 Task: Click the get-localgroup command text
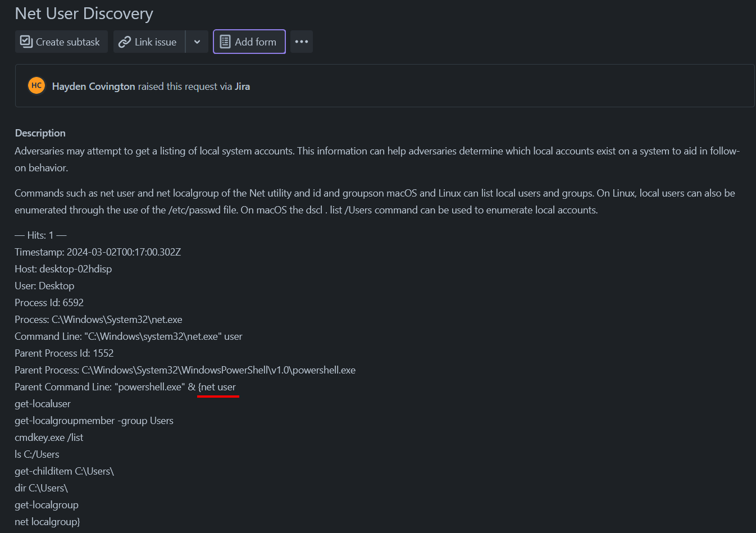(47, 505)
